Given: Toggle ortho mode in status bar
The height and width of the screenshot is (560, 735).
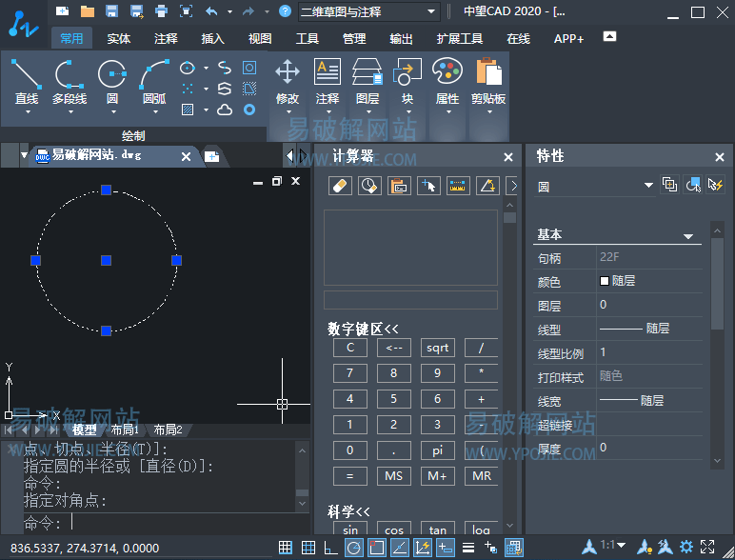Looking at the screenshot, I should tap(330, 547).
